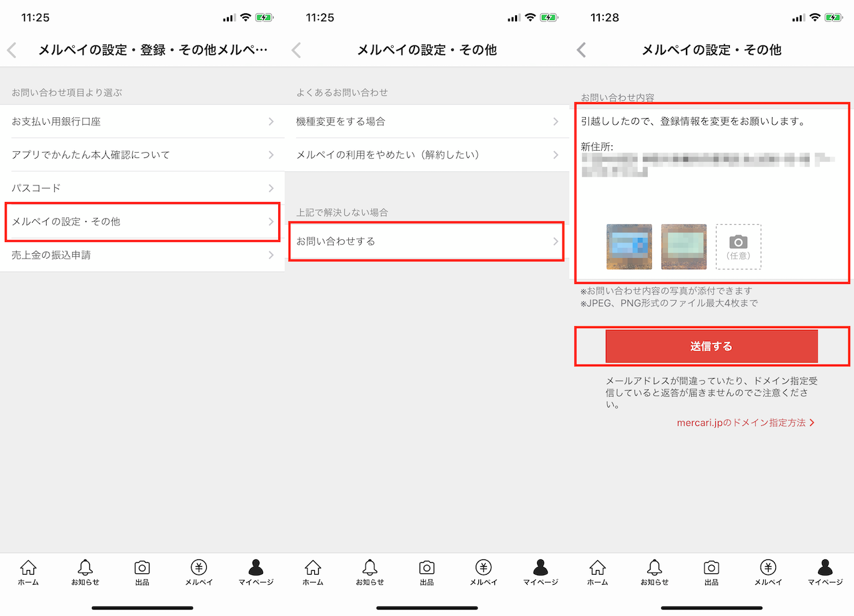Open アプリでかんたん本人確認について item
854x616 pixels.
pyautogui.click(x=142, y=155)
